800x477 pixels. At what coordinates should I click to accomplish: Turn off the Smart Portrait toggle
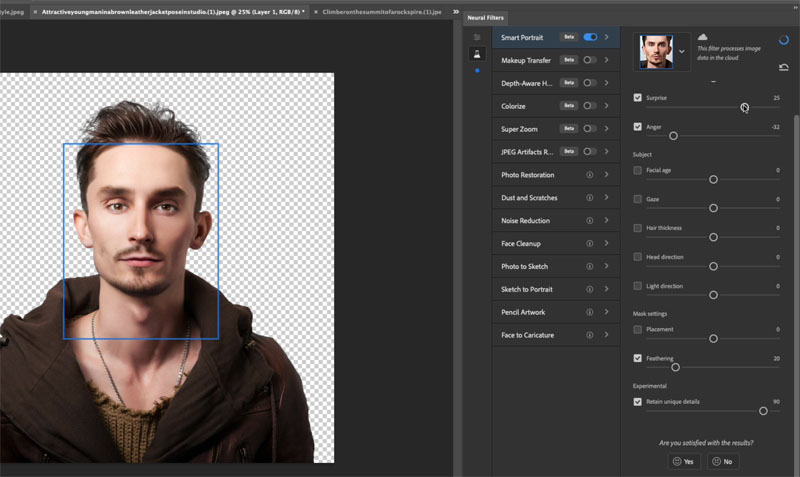pos(590,37)
